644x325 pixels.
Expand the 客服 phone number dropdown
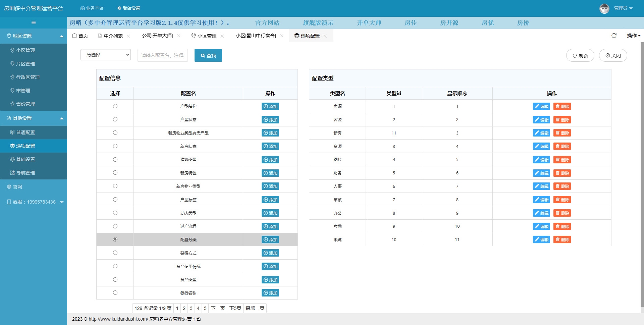point(61,202)
